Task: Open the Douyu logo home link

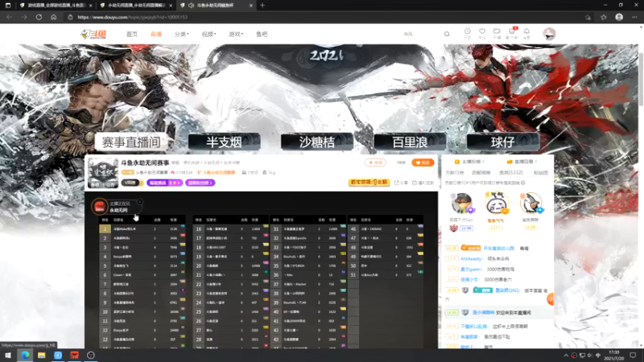Action: pos(93,34)
